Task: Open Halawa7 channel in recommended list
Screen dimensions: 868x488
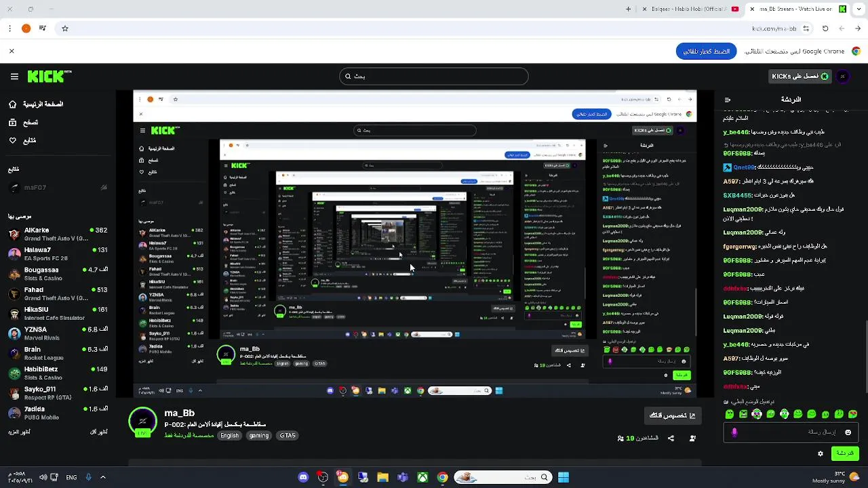Action: (x=57, y=254)
